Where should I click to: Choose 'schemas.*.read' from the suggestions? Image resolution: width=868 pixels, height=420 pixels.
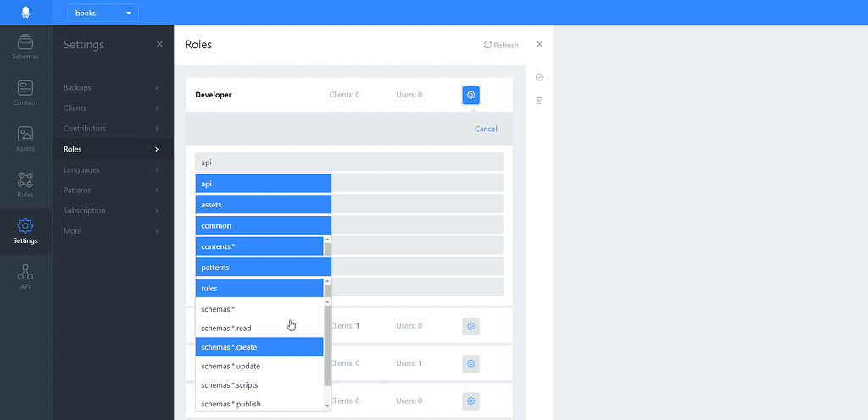pyautogui.click(x=259, y=329)
